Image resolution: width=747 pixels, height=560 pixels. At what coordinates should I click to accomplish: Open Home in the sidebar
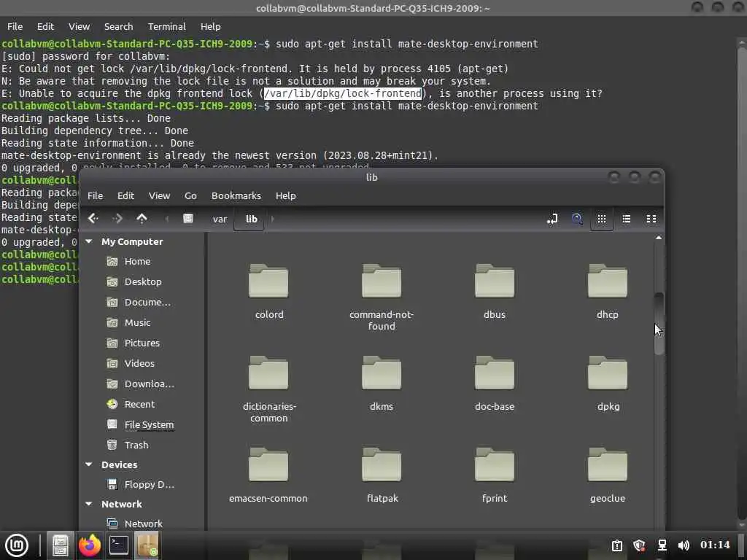tap(137, 261)
